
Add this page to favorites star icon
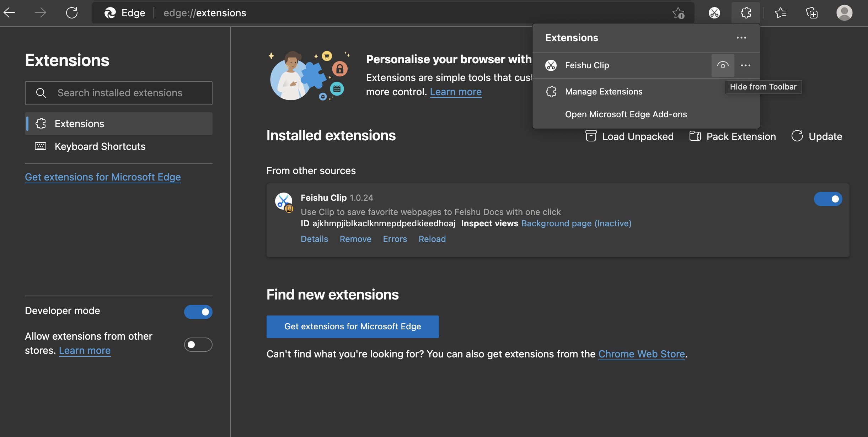click(678, 13)
